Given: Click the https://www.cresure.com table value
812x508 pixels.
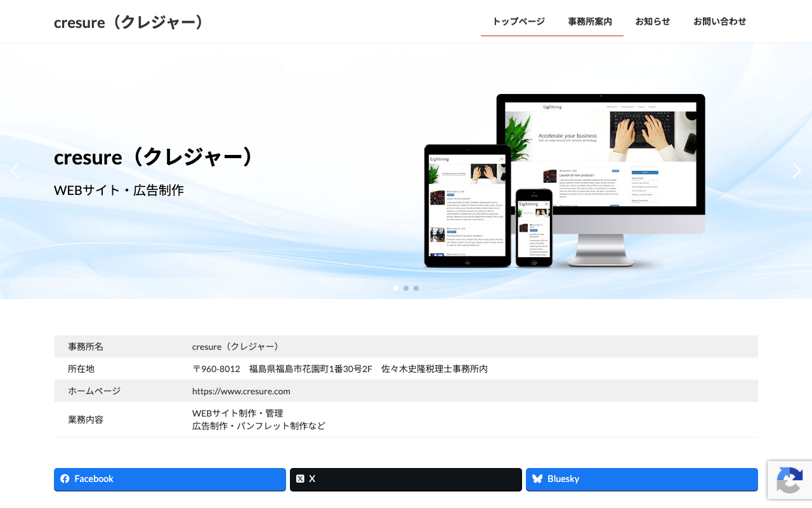Looking at the screenshot, I should click(x=241, y=391).
